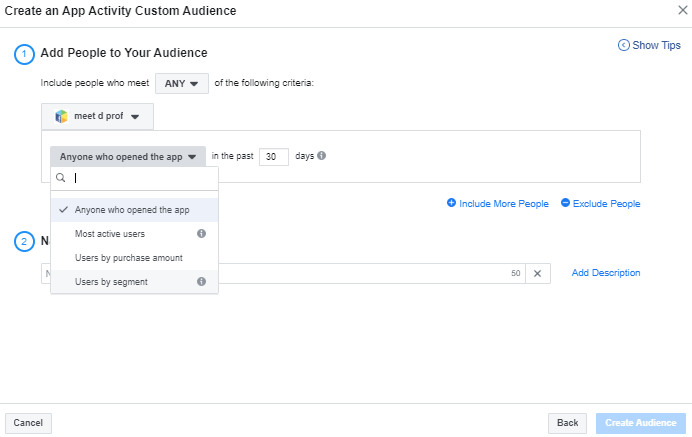The width and height of the screenshot is (692, 437).
Task: Select Most active users option
Action: (110, 234)
